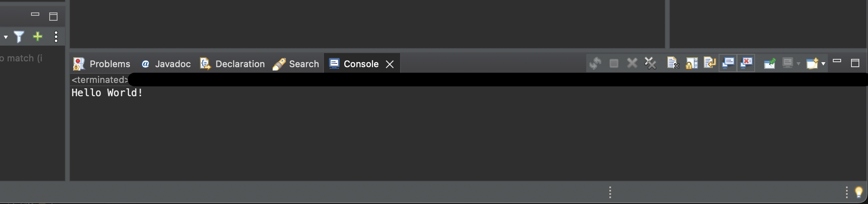The width and height of the screenshot is (868, 204).
Task: Open the Open Console dropdown arrow
Action: 823,63
